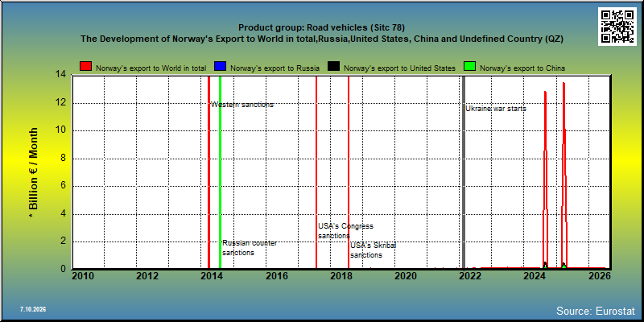
Task: Click the gray Ukraine war vertical line
Action: coord(464,172)
